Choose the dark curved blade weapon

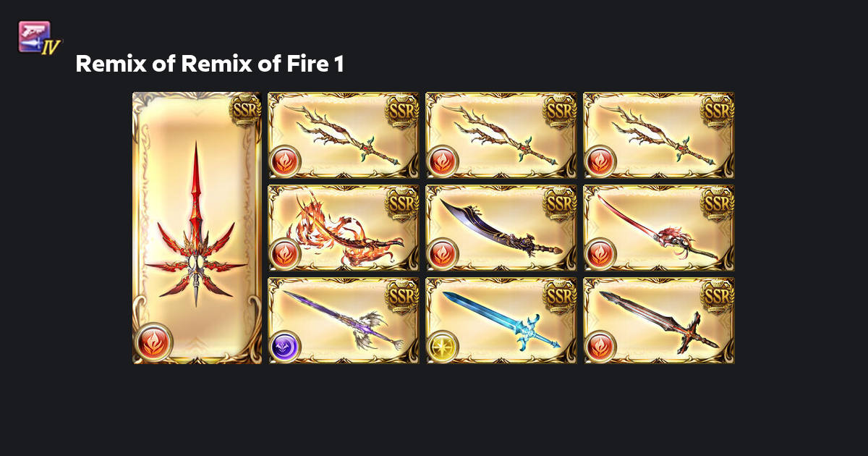point(501,228)
